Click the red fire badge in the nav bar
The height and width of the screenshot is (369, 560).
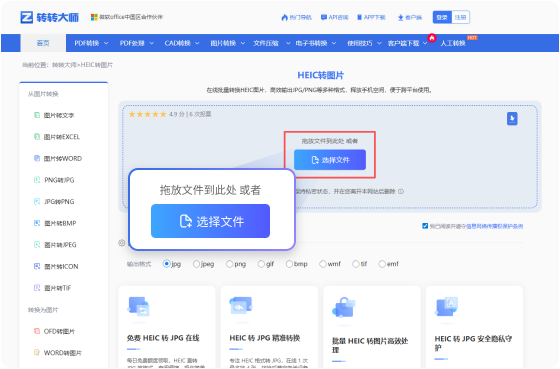[x=432, y=38]
